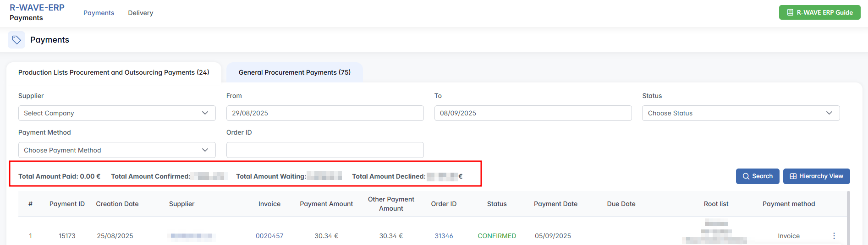868x245 pixels.
Task: Click the To date field
Action: pos(533,113)
